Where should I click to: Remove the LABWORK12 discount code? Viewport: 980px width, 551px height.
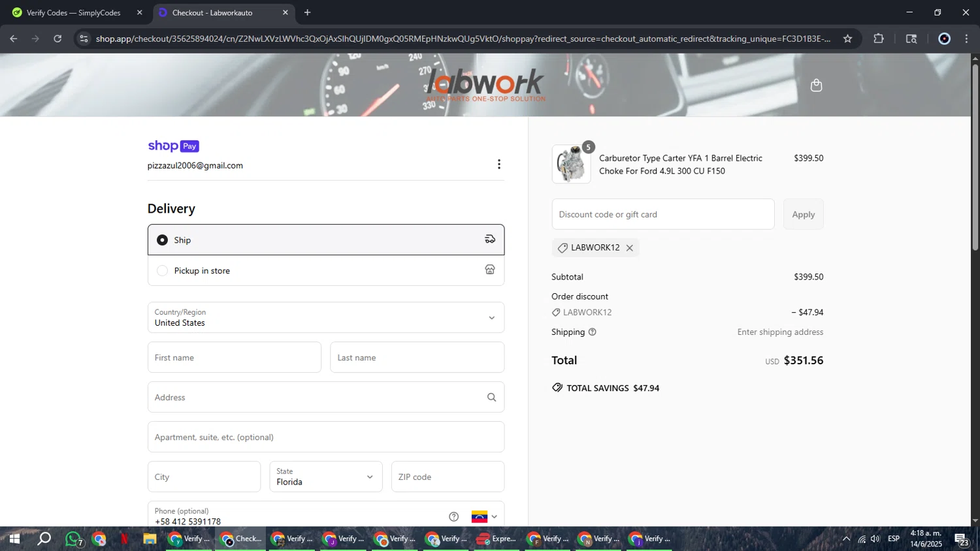click(630, 248)
